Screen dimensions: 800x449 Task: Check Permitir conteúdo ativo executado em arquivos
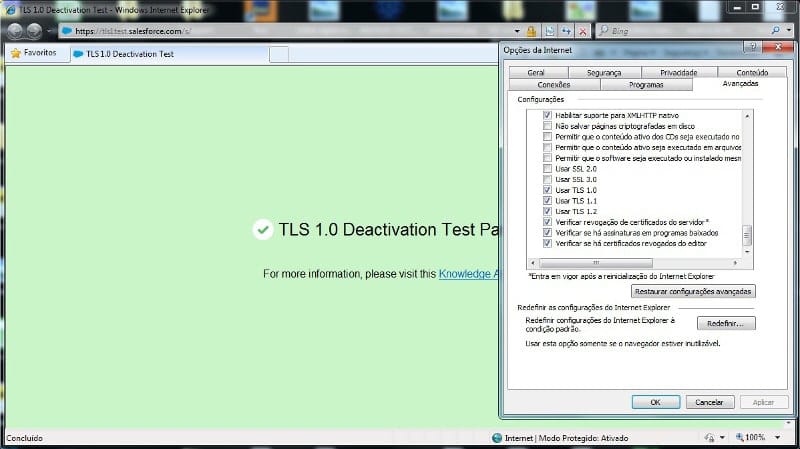click(x=547, y=147)
